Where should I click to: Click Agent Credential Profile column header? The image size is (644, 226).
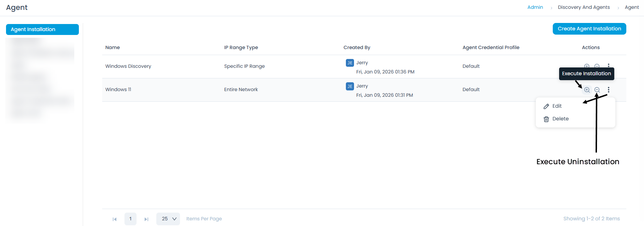(x=491, y=47)
